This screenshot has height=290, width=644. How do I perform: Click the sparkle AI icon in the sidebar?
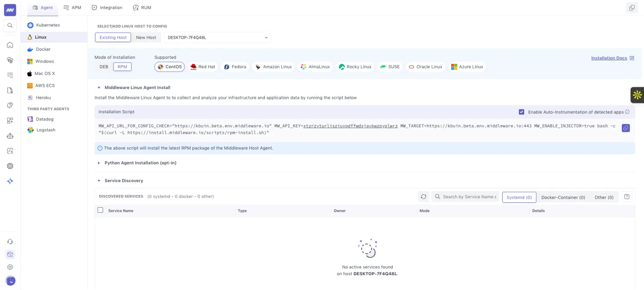[10, 181]
